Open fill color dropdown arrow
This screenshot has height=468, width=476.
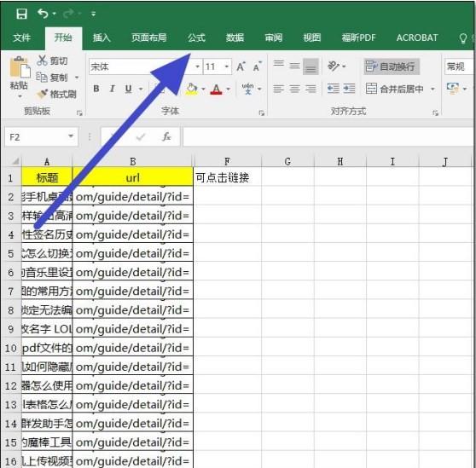click(203, 90)
